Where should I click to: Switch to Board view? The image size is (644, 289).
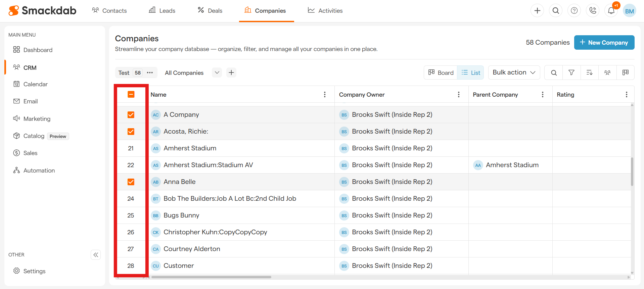(x=441, y=73)
